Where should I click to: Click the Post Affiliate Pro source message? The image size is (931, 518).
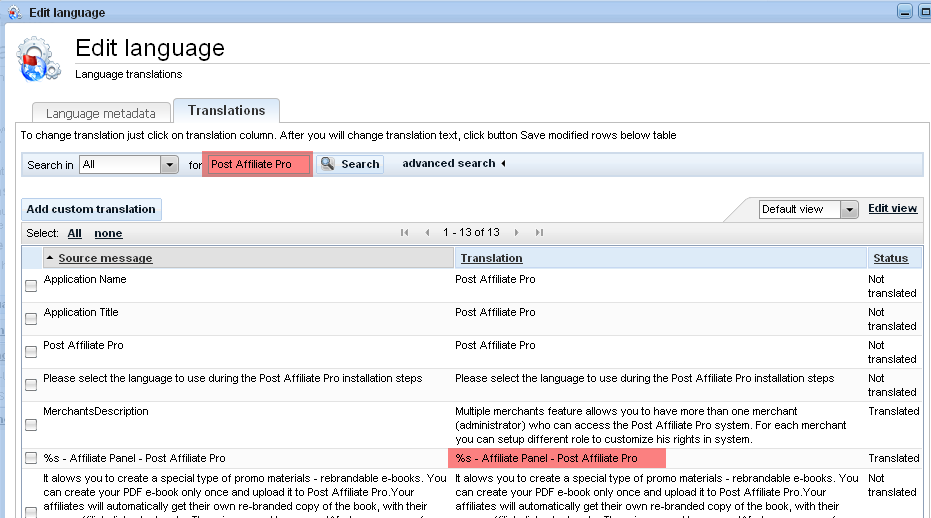(83, 345)
